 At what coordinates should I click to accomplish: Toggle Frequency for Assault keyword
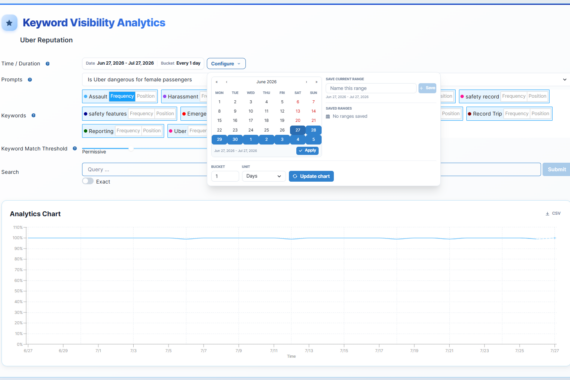122,96
